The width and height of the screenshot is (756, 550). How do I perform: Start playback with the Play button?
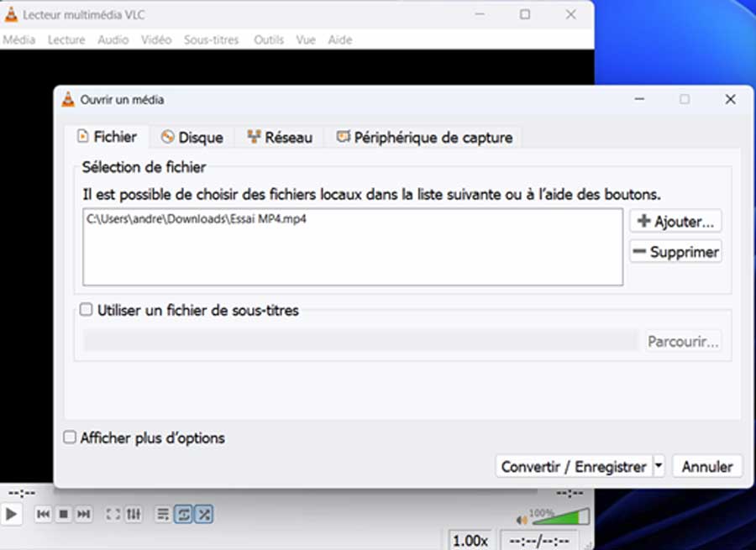11,515
